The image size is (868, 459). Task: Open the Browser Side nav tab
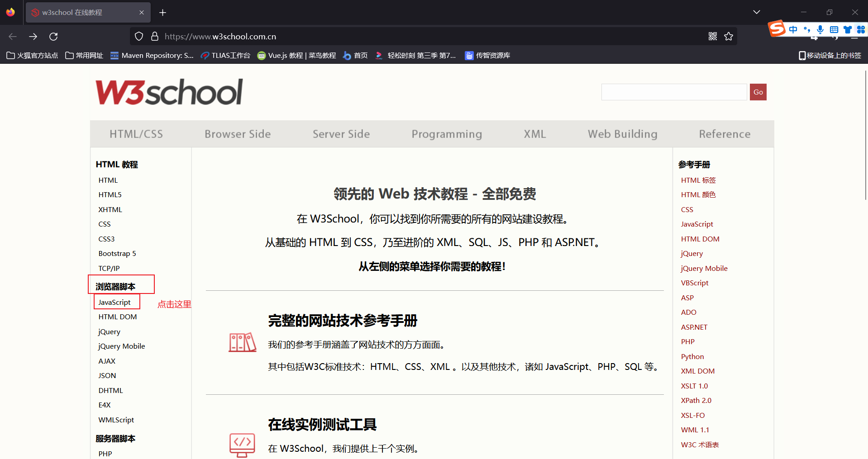[238, 134]
